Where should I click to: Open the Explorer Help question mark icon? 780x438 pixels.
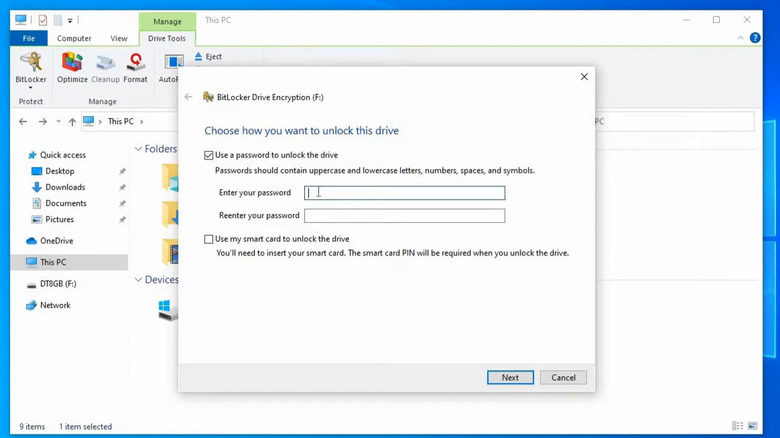tap(755, 38)
